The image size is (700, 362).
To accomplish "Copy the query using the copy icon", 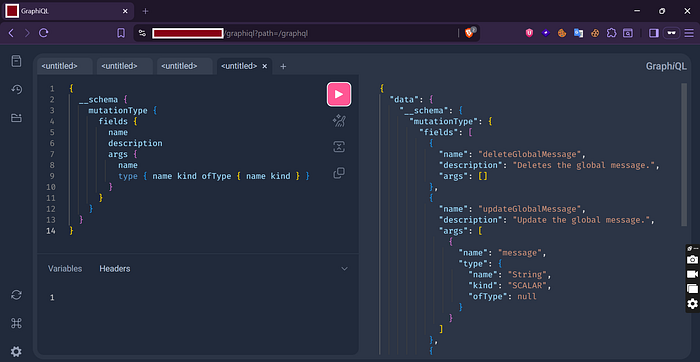I will 339,173.
